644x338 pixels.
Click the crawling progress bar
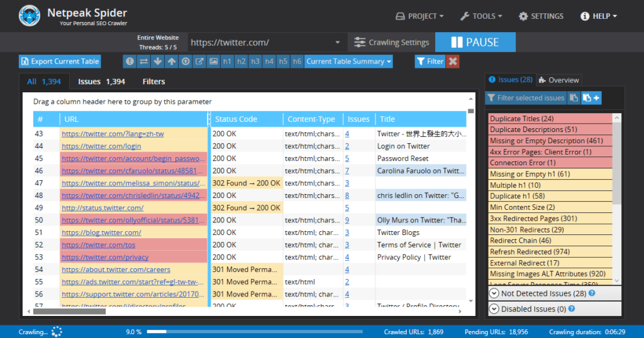pos(255,332)
